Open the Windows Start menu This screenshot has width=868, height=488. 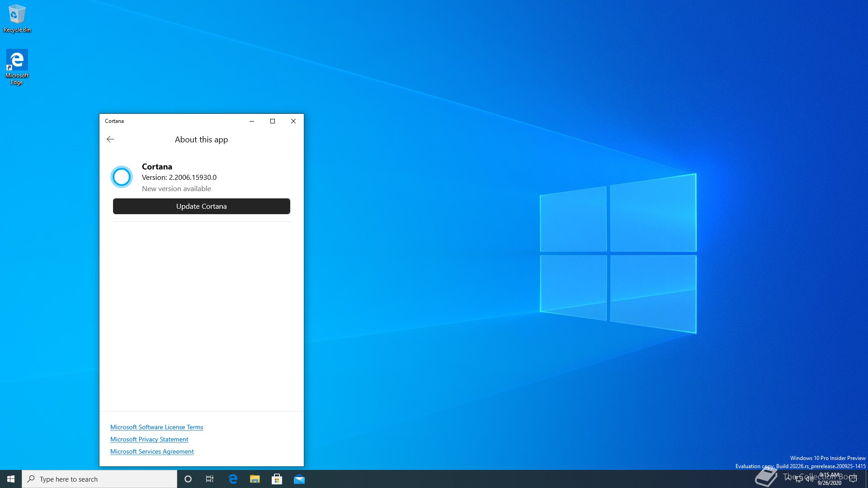point(11,479)
